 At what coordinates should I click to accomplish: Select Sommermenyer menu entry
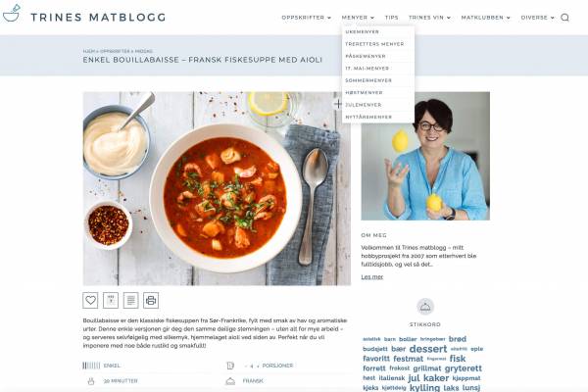[x=368, y=80]
